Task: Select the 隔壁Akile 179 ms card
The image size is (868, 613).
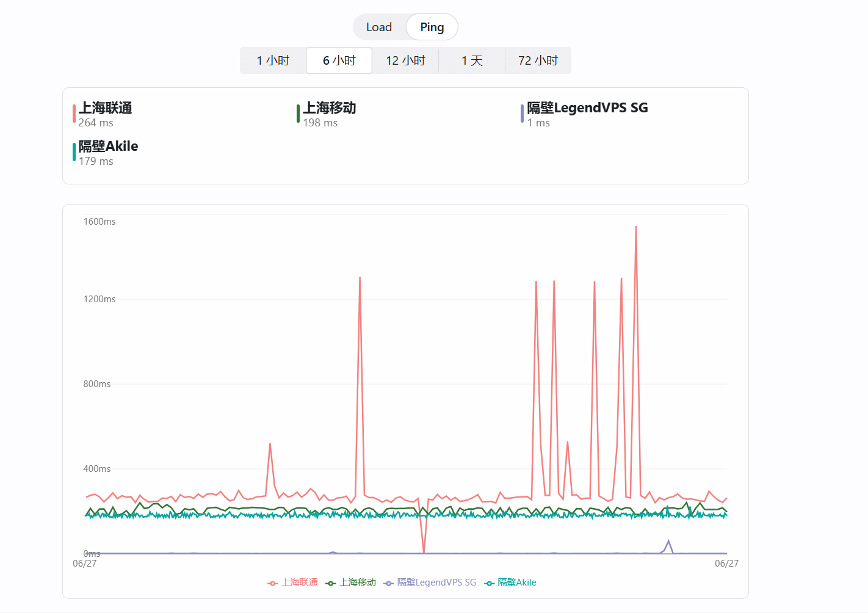Action: pos(108,153)
